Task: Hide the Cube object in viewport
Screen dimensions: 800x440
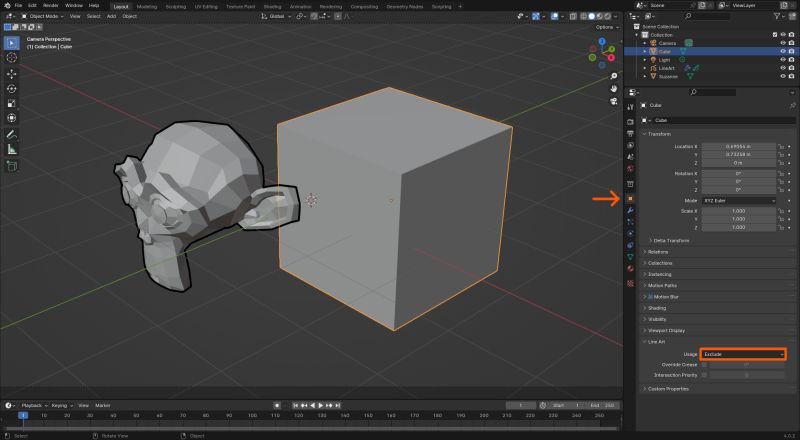Action: (x=783, y=52)
